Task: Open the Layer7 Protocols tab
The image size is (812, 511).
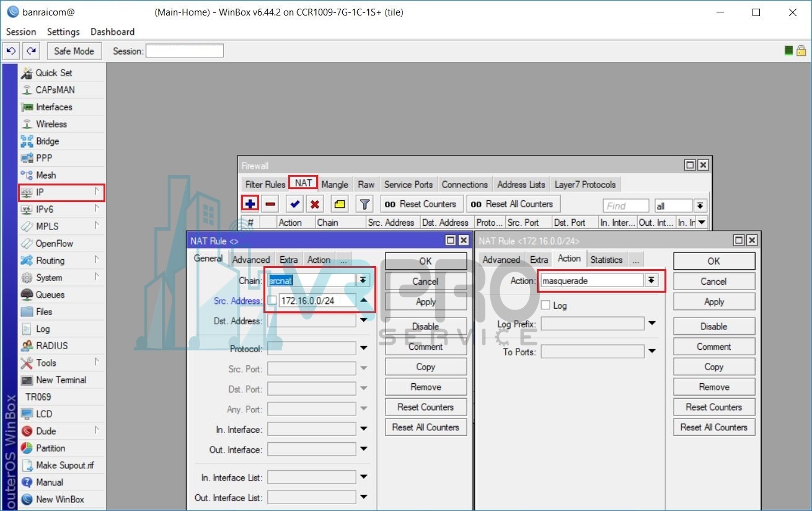Action: tap(585, 184)
